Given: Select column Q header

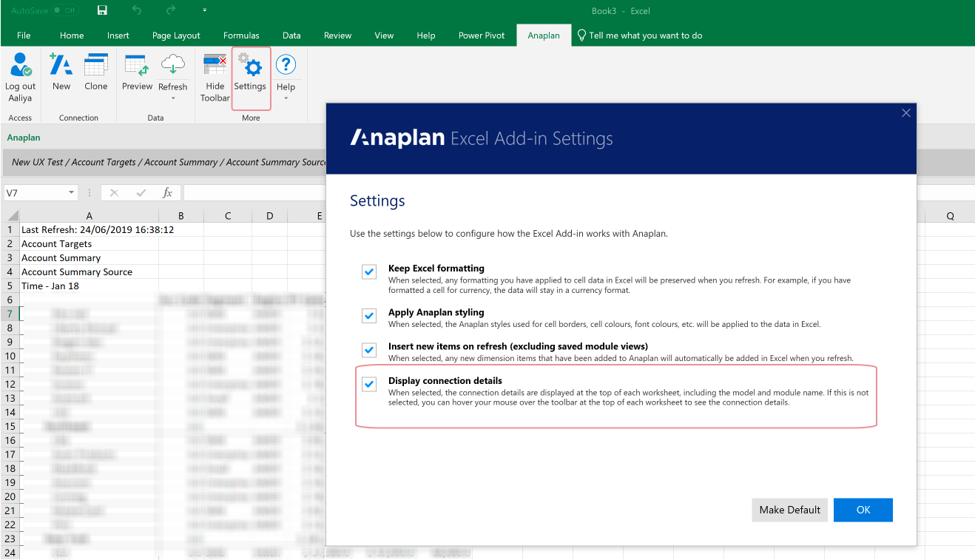Looking at the screenshot, I should coord(950,216).
